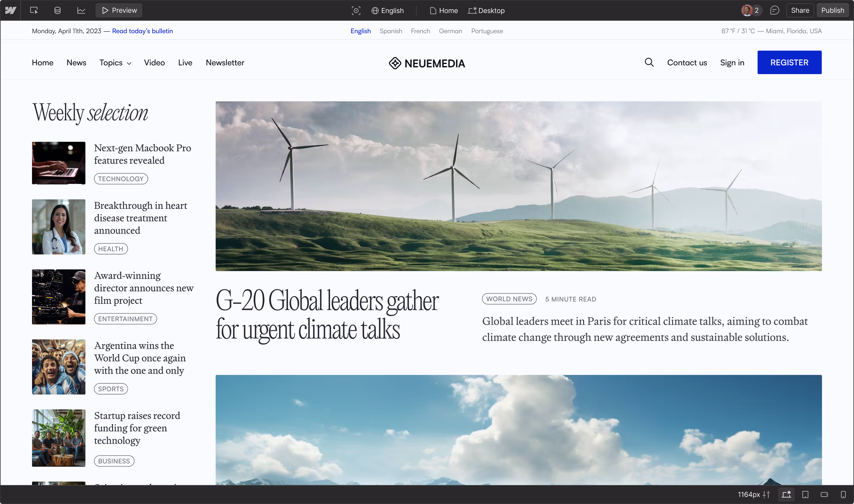The image size is (854, 504).
Task: Open the CMS database panel icon
Action: 58,11
